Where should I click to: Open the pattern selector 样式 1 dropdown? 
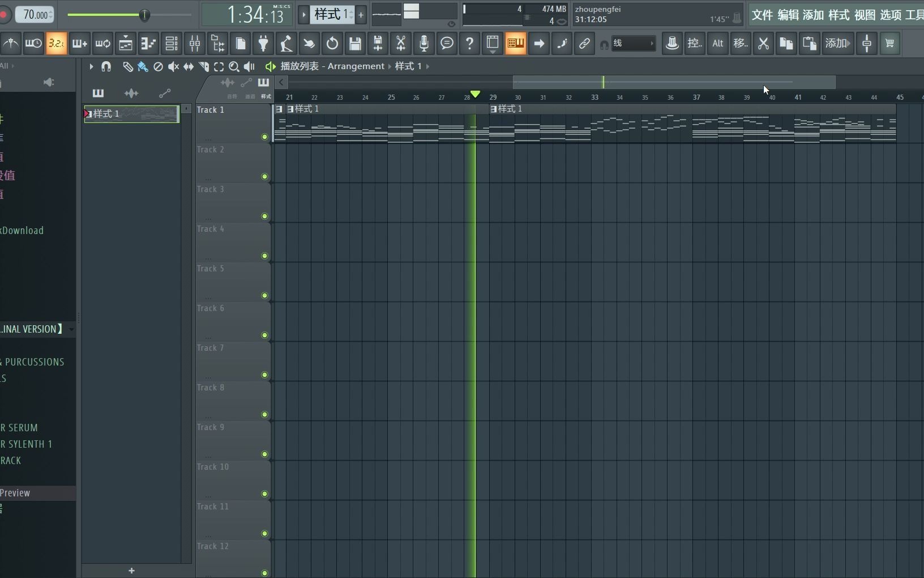[333, 15]
